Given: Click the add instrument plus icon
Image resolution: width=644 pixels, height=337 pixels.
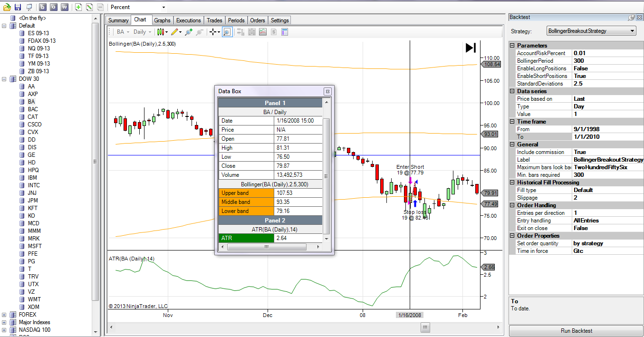Looking at the screenshot, I should pos(78,7).
